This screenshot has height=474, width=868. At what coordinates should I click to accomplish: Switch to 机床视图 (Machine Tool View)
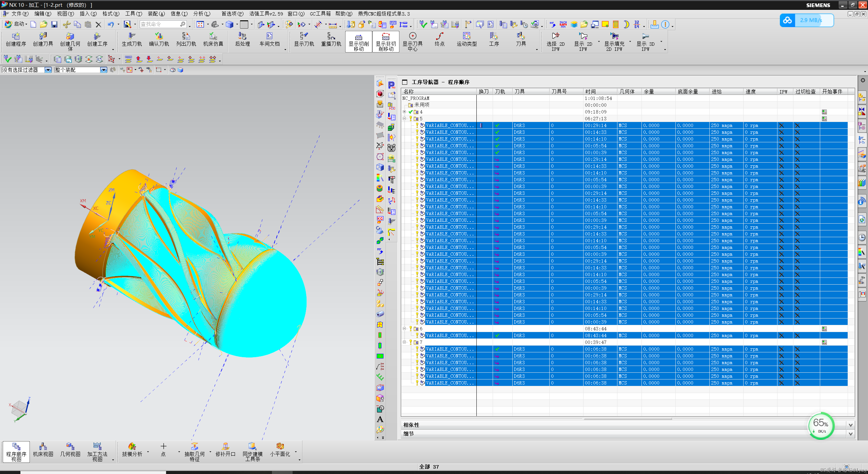coord(43,450)
